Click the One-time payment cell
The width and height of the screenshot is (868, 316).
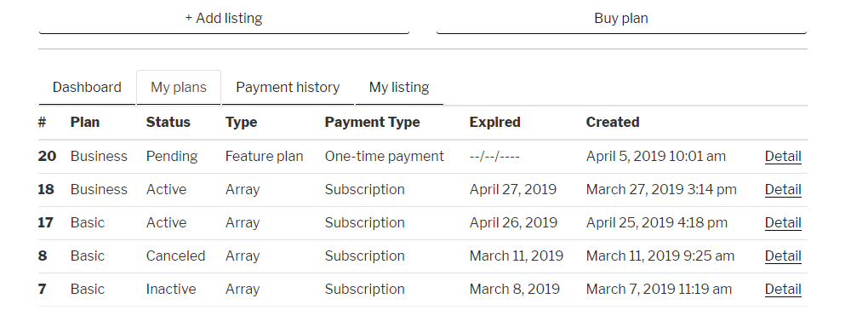pyautogui.click(x=384, y=157)
